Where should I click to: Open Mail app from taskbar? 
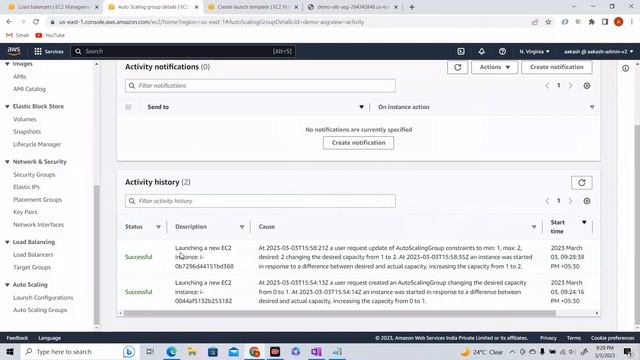233,351
